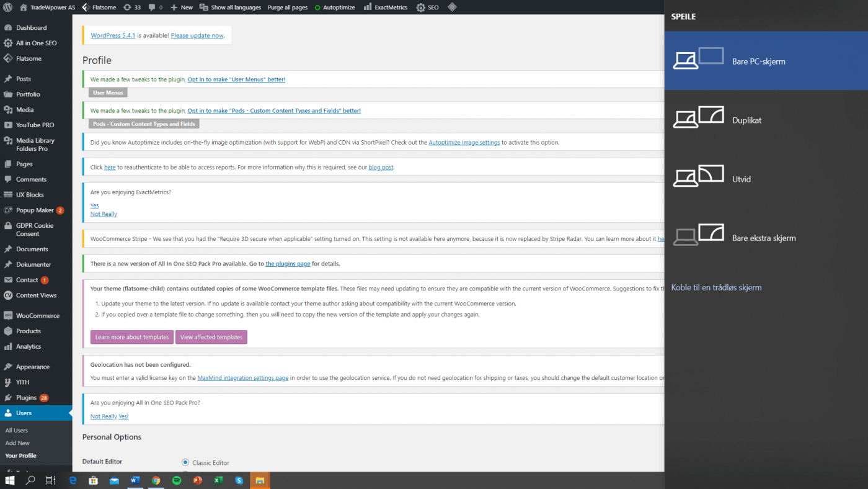Click the Please update now link
Screen dimensions: 868x489
coord(197,35)
